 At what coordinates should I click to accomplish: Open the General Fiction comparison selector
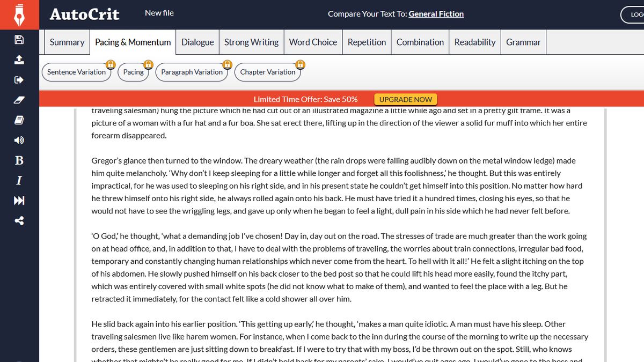tap(436, 13)
